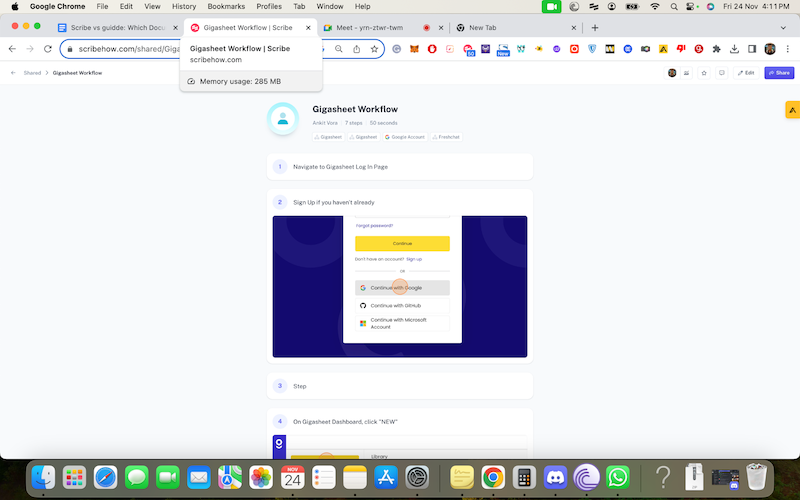Open WhatsApp from the Dock
800x500 pixels.
[x=618, y=478]
